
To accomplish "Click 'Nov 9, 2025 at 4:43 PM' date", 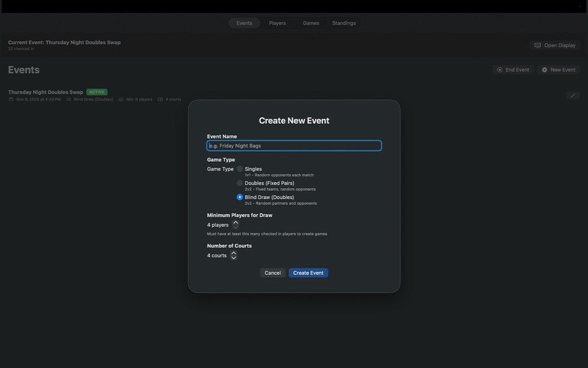I will coord(38,100).
